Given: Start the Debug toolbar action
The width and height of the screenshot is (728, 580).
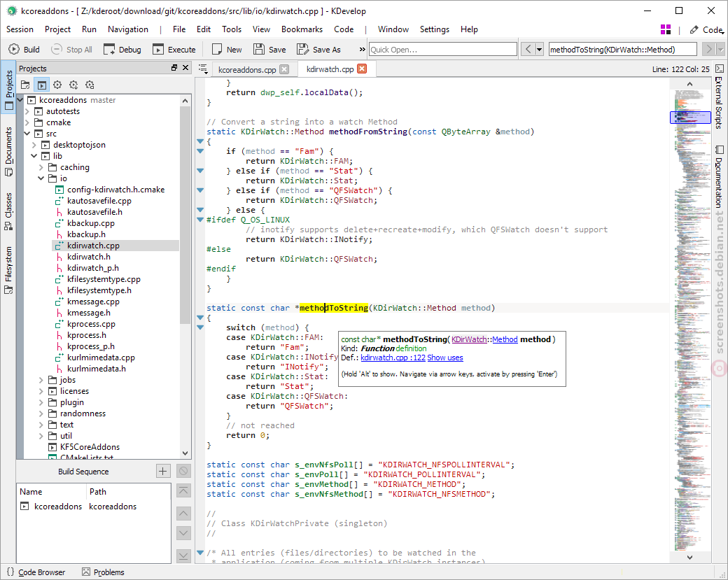Looking at the screenshot, I should [122, 49].
